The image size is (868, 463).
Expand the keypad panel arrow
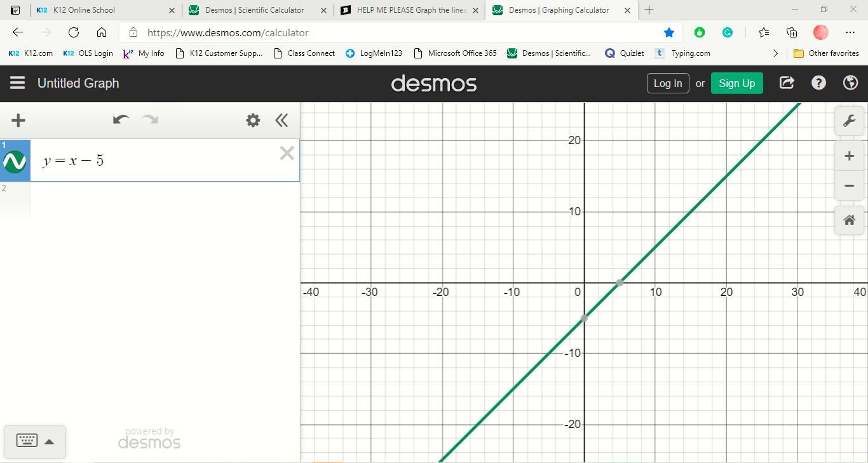[x=49, y=441]
